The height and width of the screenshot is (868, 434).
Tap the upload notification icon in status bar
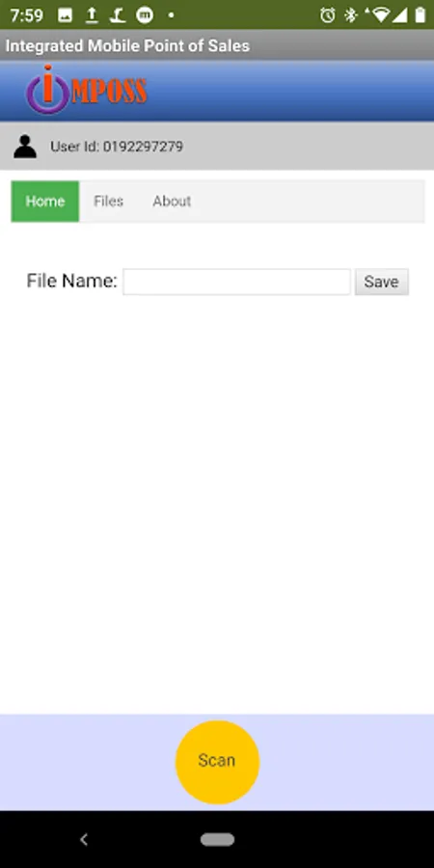(92, 14)
